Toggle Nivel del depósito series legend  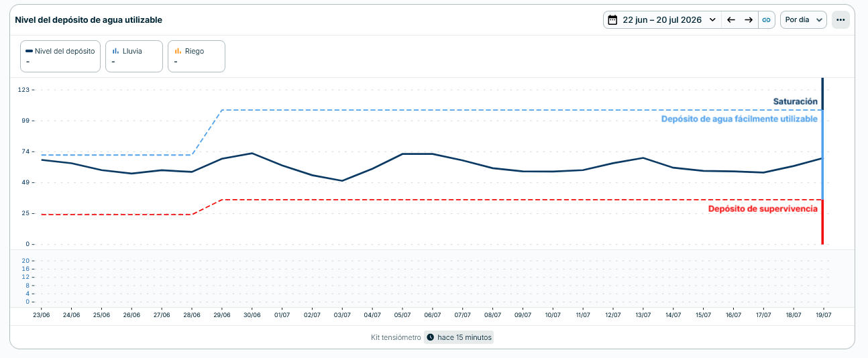click(60, 56)
